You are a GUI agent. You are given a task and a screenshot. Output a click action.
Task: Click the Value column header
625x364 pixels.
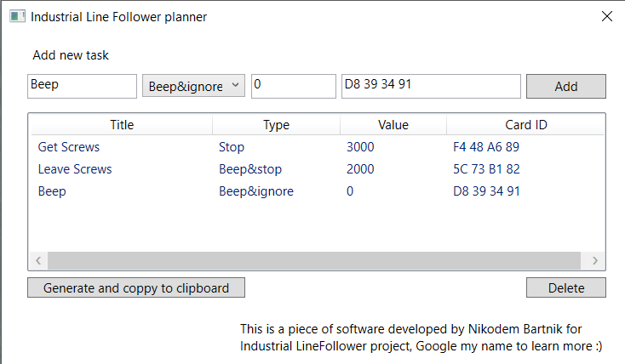(x=393, y=125)
